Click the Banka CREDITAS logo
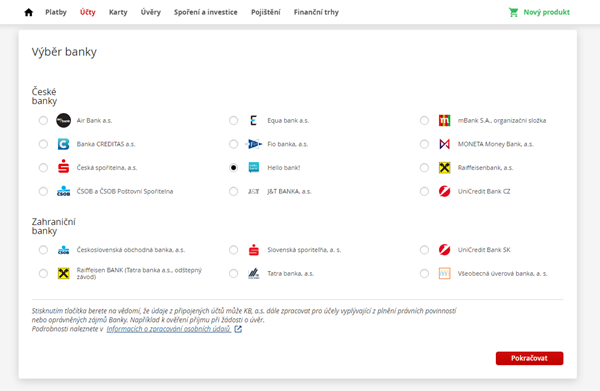600x391 pixels. [64, 144]
